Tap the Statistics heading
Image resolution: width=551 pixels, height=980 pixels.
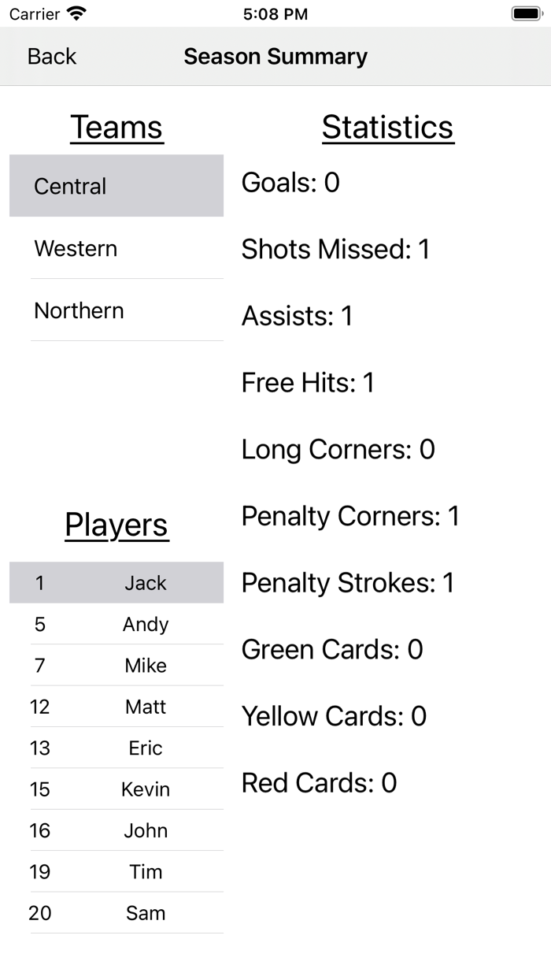[387, 127]
